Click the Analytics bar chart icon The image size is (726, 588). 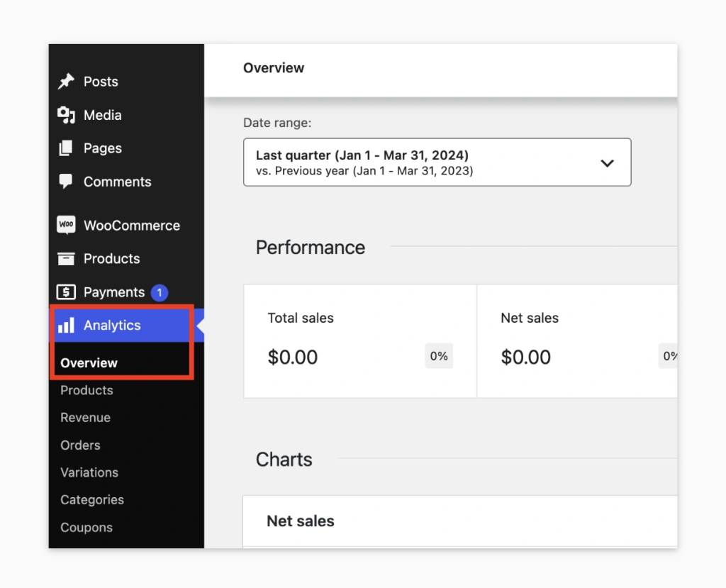67,326
